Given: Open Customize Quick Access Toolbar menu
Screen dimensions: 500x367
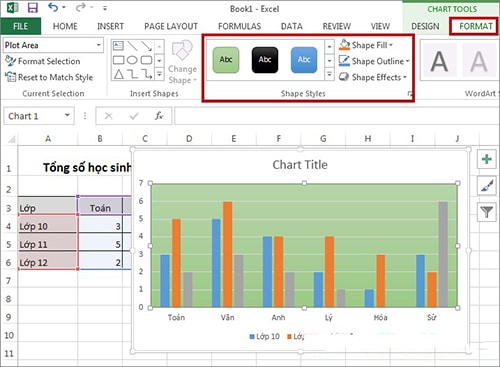Looking at the screenshot, I should click(x=105, y=8).
